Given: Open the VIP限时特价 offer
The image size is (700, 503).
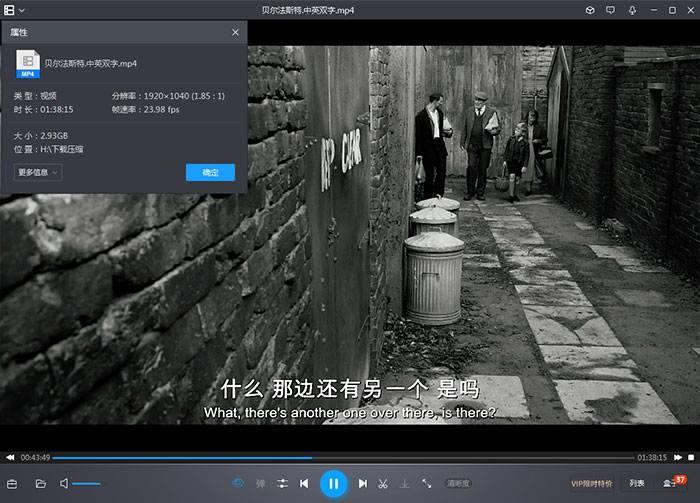Looking at the screenshot, I should click(x=592, y=483).
